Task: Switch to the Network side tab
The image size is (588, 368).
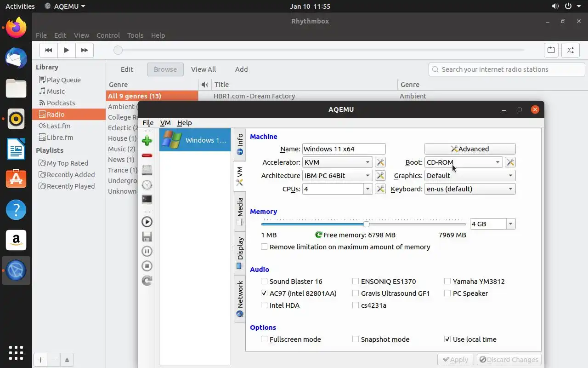Action: tap(240, 299)
